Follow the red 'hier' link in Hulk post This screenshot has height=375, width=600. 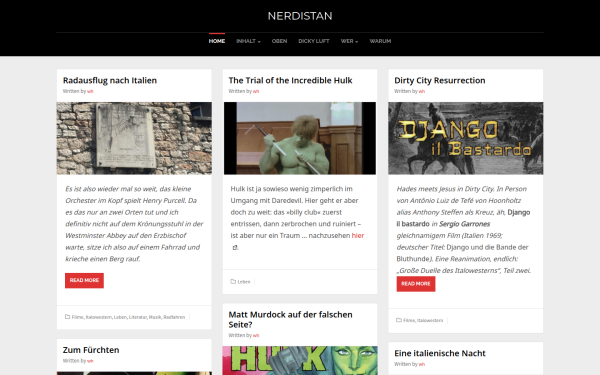tap(358, 236)
